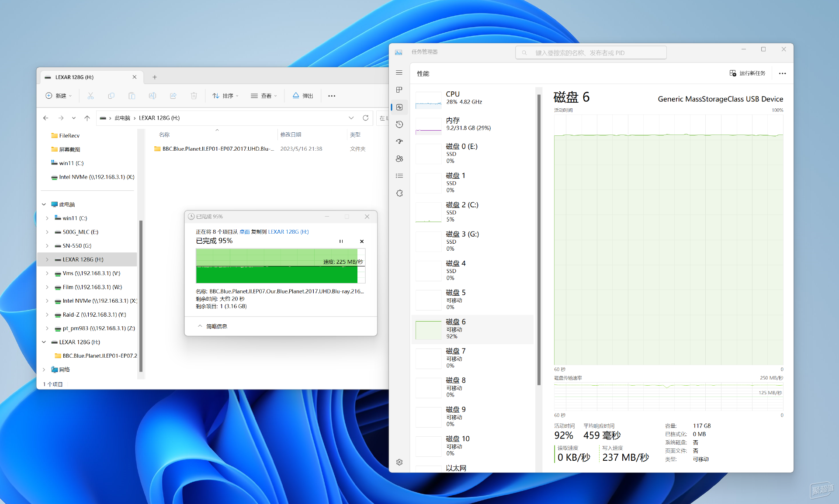Expand 网络 tree node
The height and width of the screenshot is (504, 839).
(44, 369)
